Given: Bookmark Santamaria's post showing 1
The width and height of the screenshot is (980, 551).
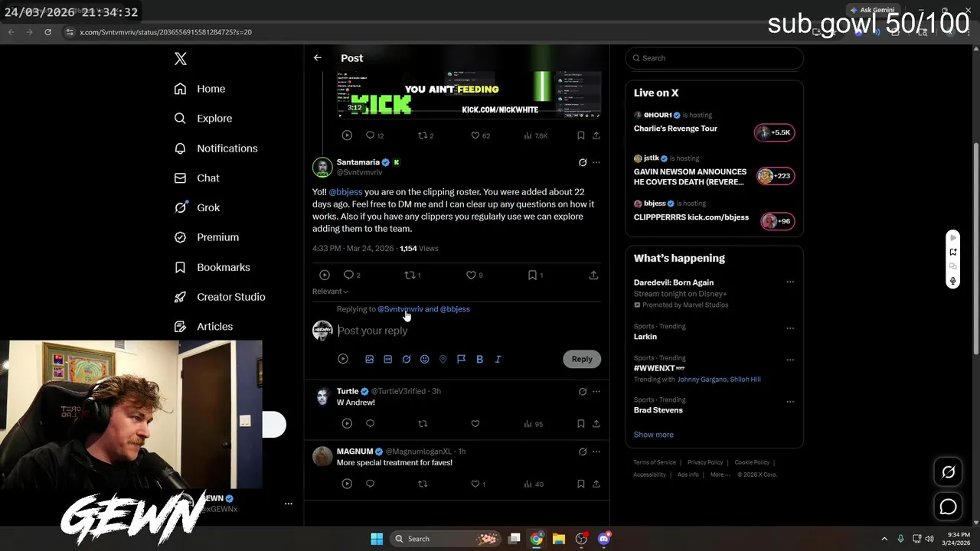Looking at the screenshot, I should coord(532,275).
